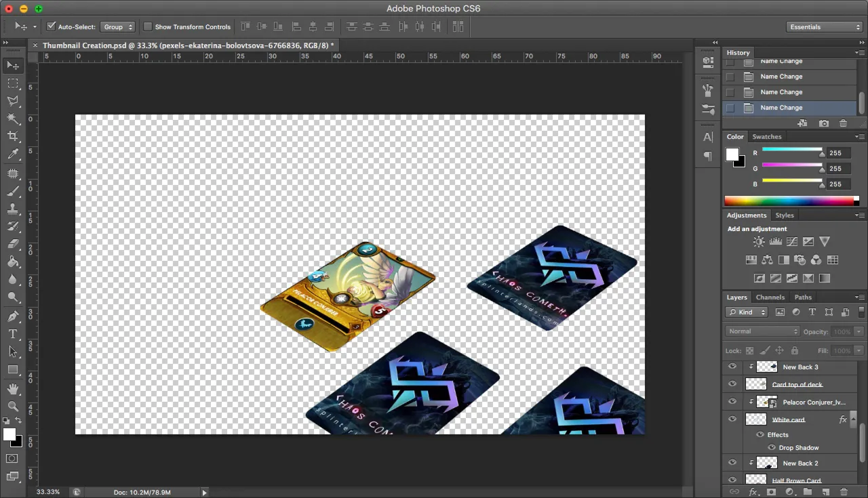Switch to the Paths tab
The width and height of the screenshot is (868, 498).
point(803,297)
